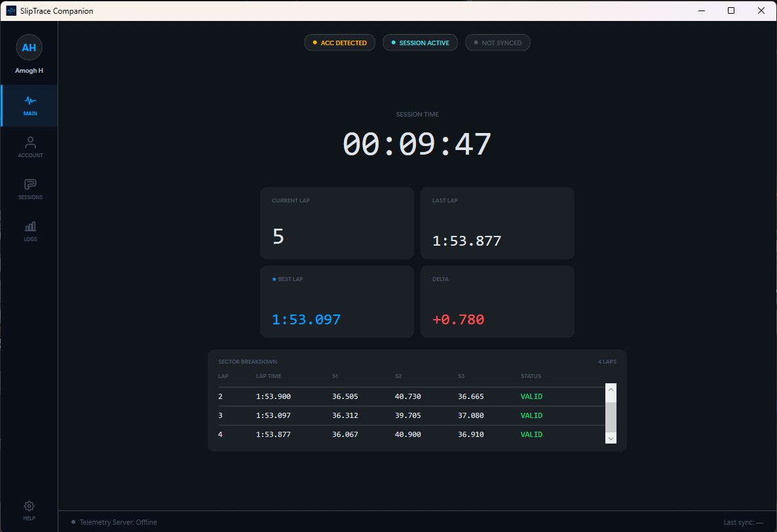The height and width of the screenshot is (532, 777).
Task: Open the Sessions list
Action: 29,189
